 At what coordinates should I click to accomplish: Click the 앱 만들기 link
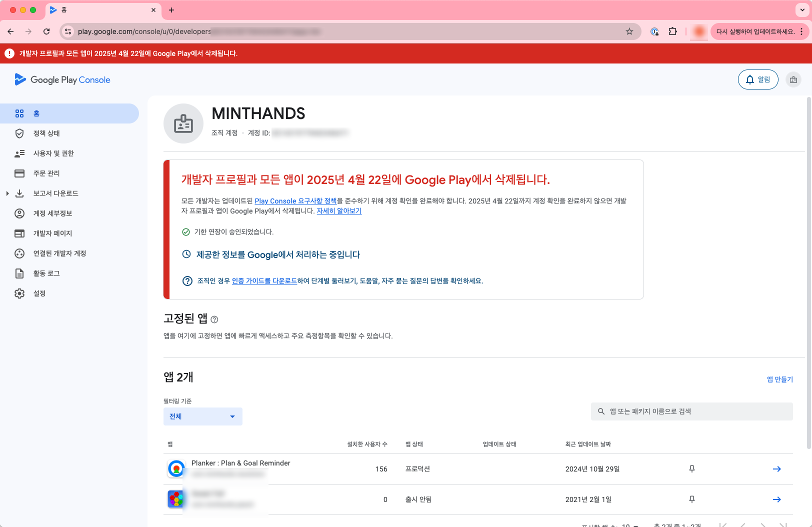(780, 379)
